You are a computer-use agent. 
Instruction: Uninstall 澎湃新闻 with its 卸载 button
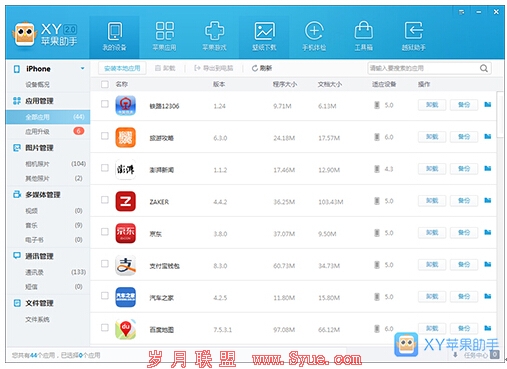(432, 169)
